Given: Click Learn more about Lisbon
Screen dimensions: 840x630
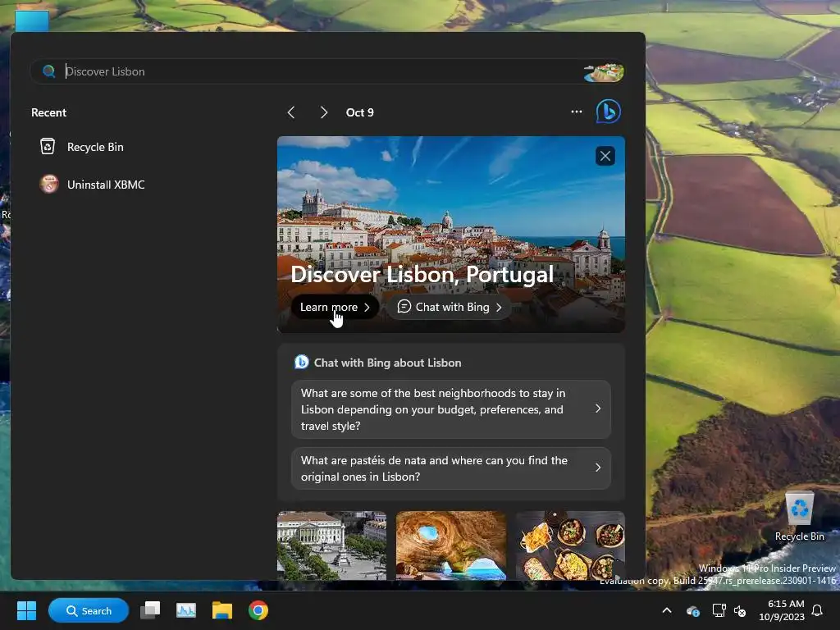Looking at the screenshot, I should (x=335, y=307).
